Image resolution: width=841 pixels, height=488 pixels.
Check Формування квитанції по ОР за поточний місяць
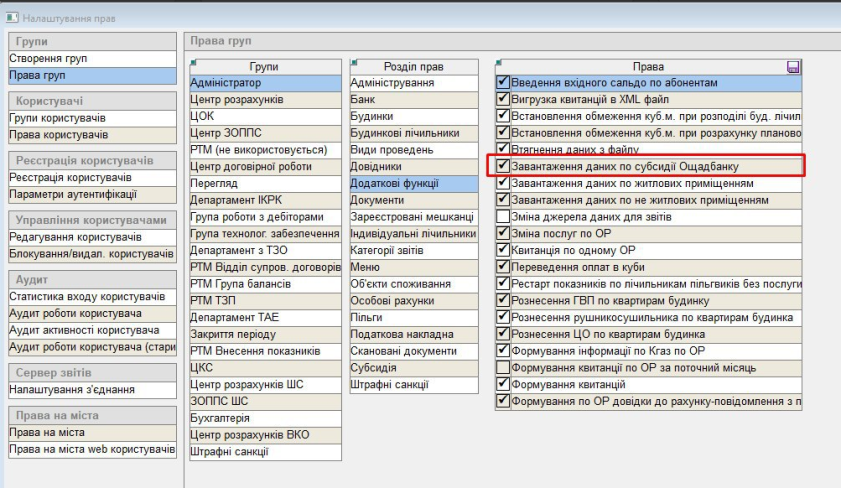pyautogui.click(x=503, y=367)
